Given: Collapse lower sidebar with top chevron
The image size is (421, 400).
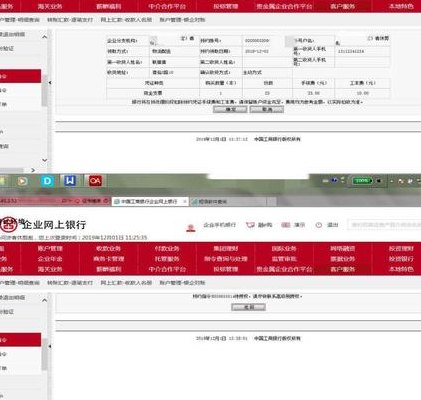Looking at the screenshot, I should (45, 300).
